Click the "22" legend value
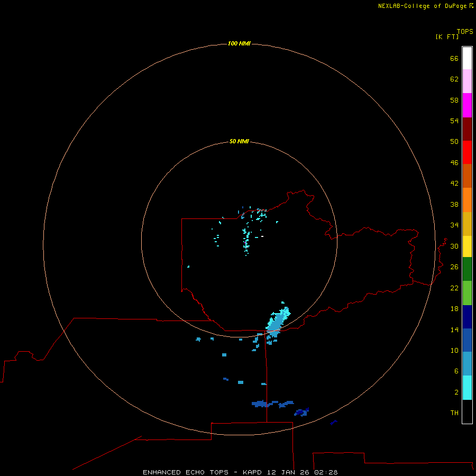476x476 pixels. click(x=454, y=288)
